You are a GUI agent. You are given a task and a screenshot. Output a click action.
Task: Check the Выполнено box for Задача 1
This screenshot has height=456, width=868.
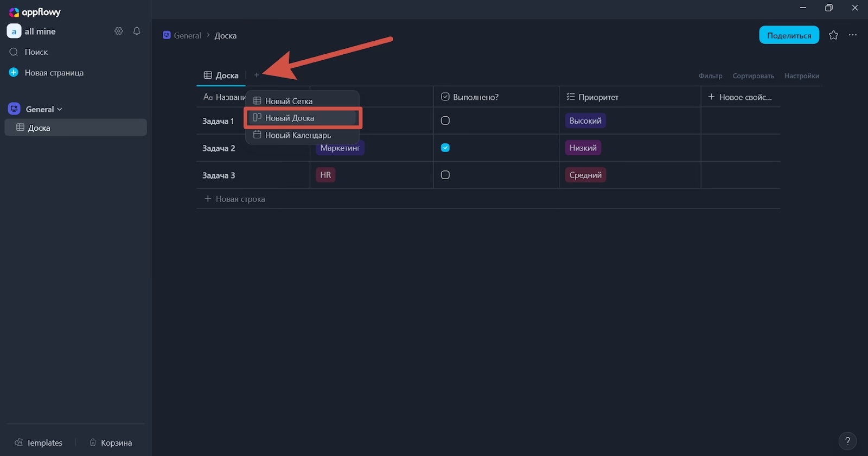(445, 121)
